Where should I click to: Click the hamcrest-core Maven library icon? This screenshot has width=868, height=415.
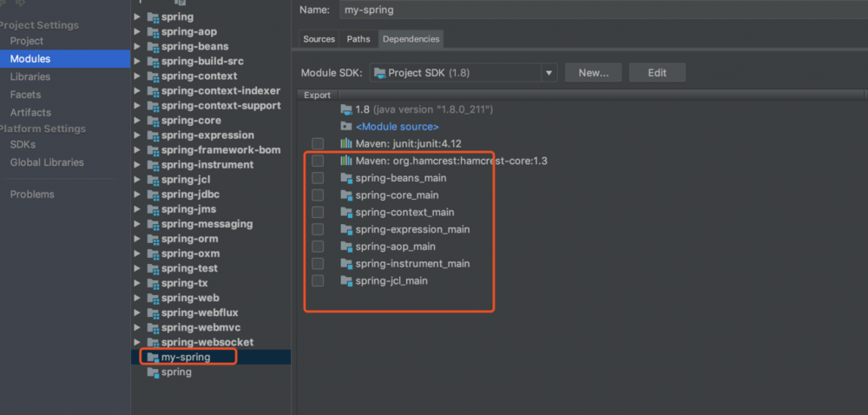tap(346, 161)
